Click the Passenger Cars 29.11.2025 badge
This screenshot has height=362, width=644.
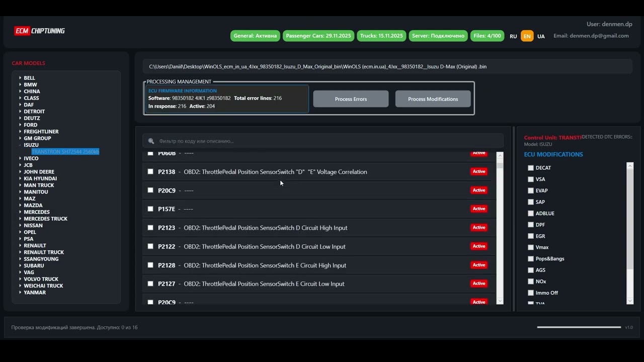pyautogui.click(x=318, y=36)
